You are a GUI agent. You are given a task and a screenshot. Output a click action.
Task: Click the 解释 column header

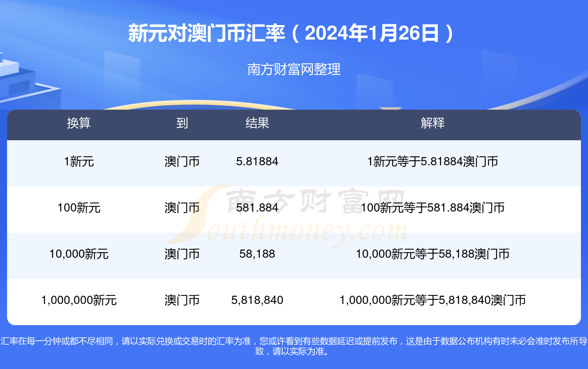click(432, 123)
